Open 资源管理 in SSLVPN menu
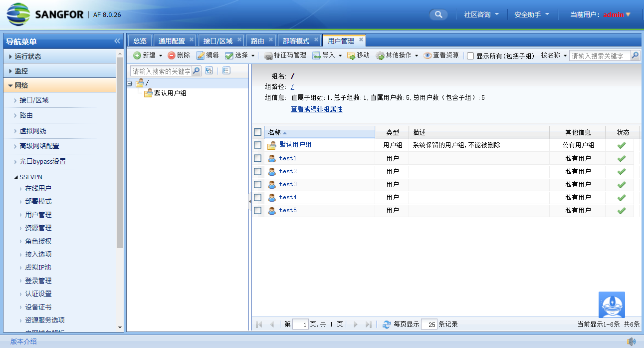This screenshot has height=348, width=644. (x=38, y=228)
